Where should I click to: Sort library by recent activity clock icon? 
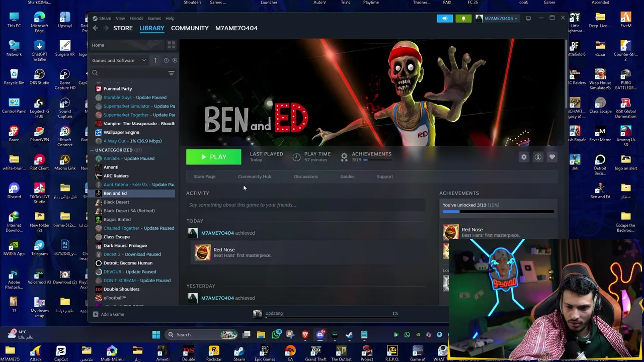166,60
